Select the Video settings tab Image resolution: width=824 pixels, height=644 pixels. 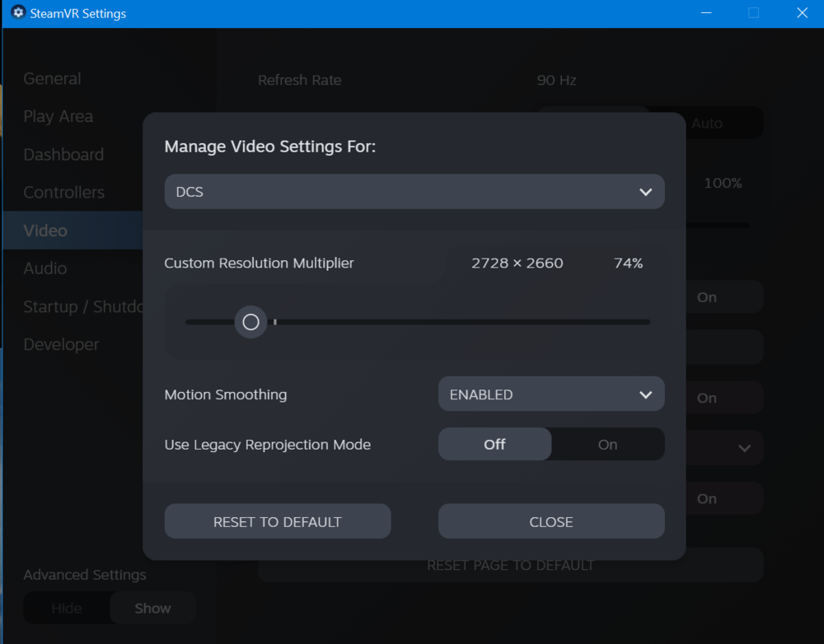[73, 230]
